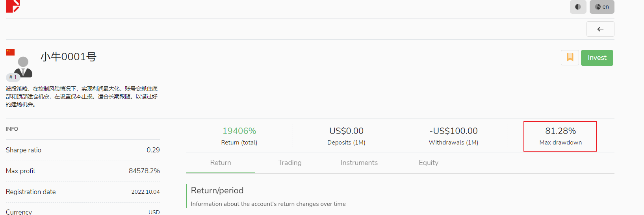Screen dimensions: 644x215
Task: Toggle dark/light theme icon
Action: (578, 7)
